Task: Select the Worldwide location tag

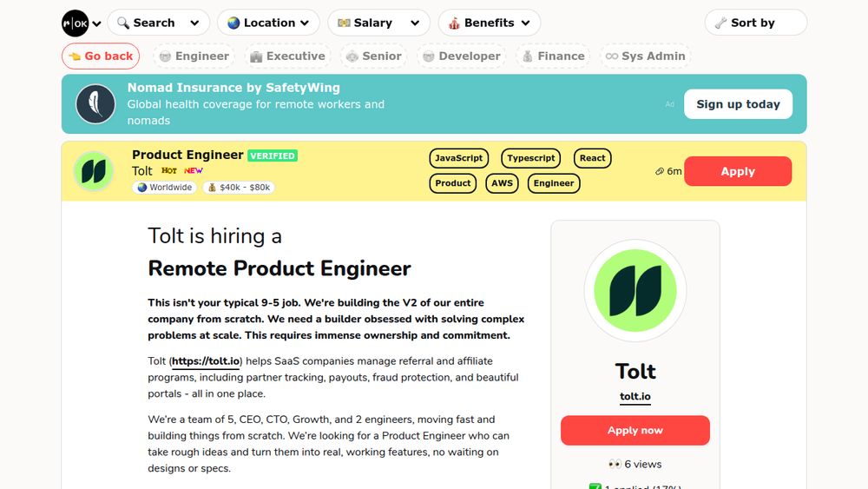Action: 164,188
